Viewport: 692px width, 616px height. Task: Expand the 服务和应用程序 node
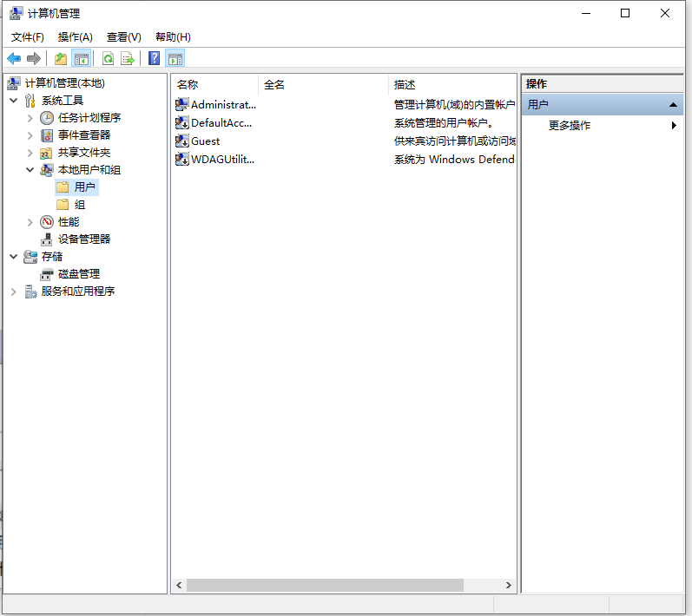pos(14,292)
